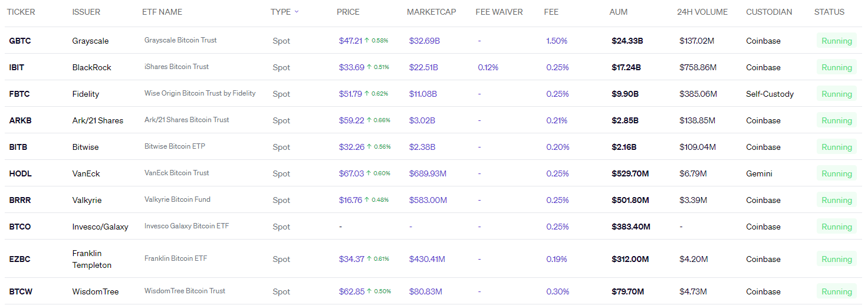Click the green up arrow beside $47.21

(x=367, y=41)
